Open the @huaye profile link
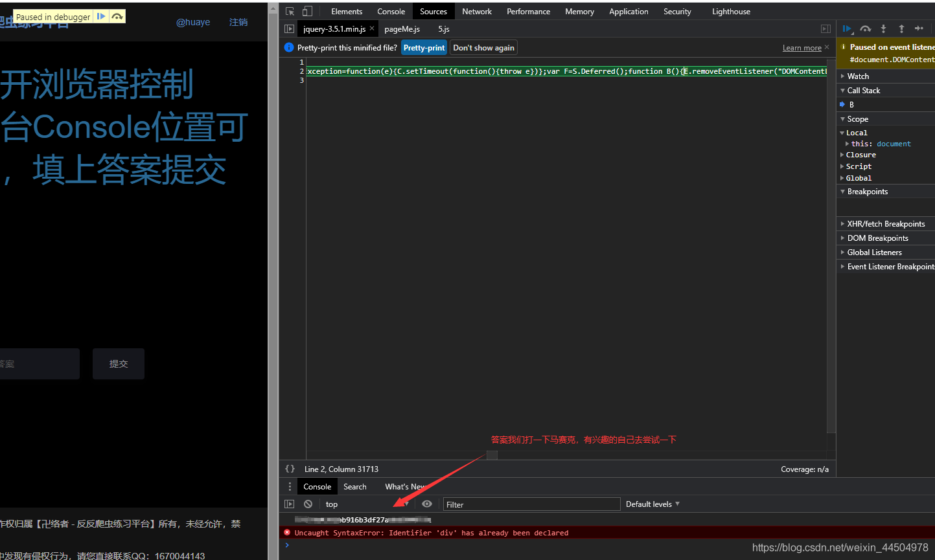Screen dimensions: 935x560 (x=193, y=22)
